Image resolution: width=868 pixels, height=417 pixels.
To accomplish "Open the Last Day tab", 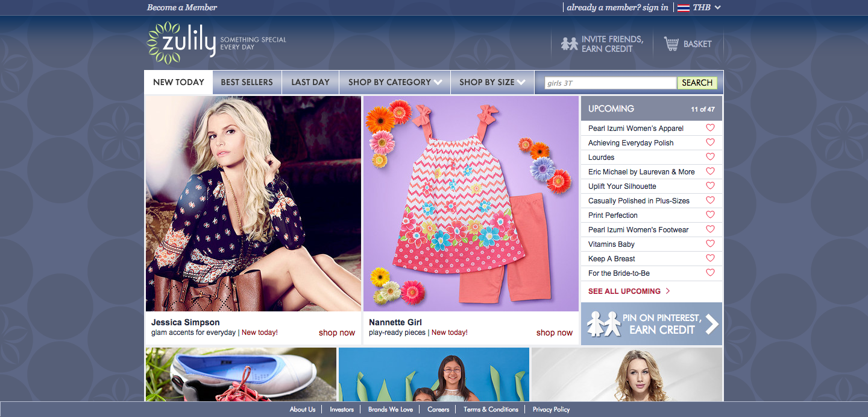I will [310, 82].
